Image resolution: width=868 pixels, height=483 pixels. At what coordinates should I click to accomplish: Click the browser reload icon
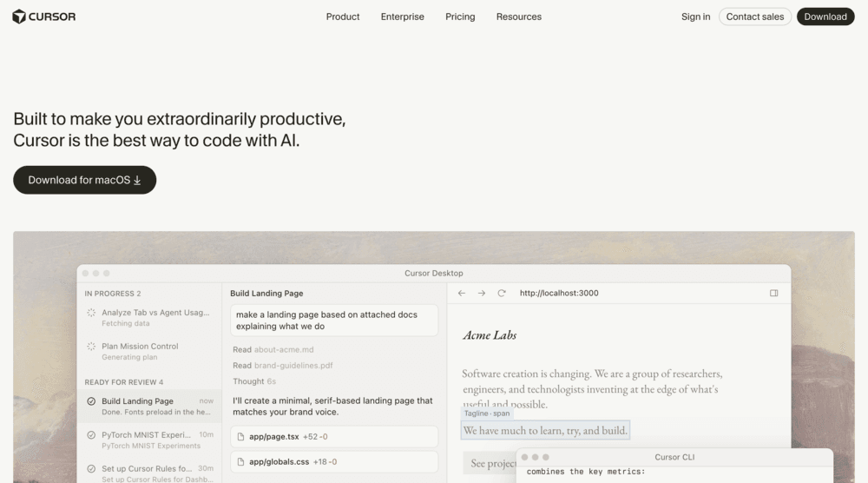tap(502, 293)
